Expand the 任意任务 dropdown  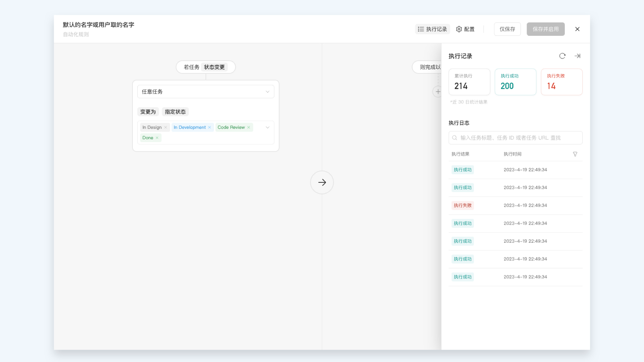[x=206, y=92]
